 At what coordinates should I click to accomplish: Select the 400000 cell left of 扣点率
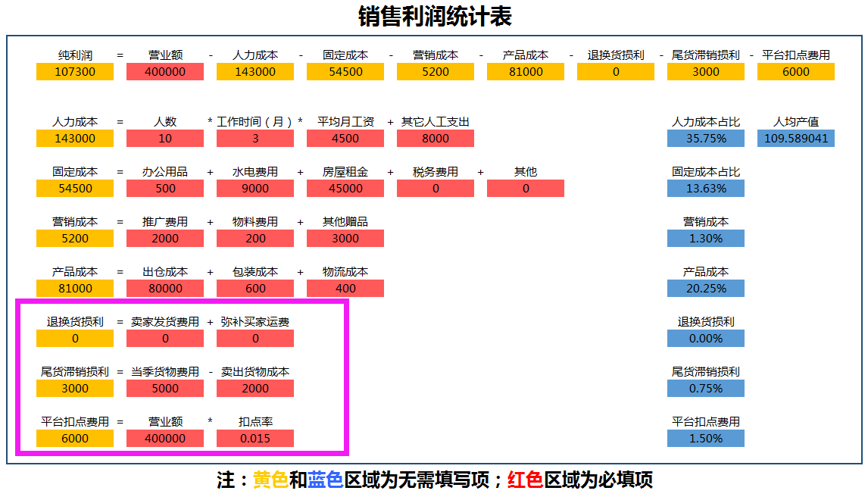coord(165,439)
